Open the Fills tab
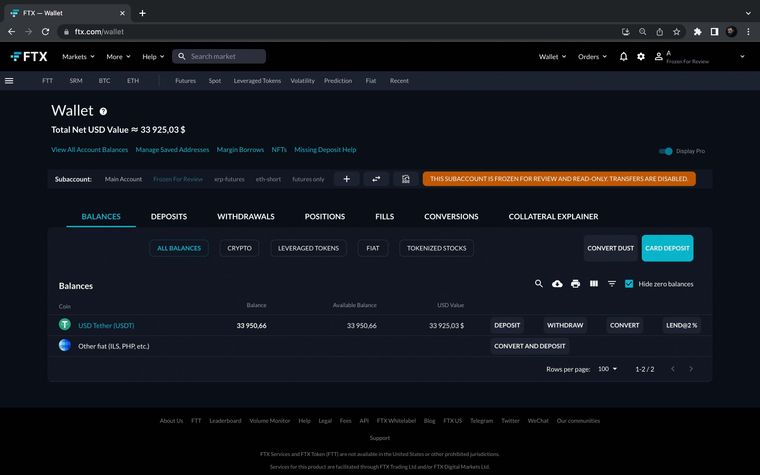Screen dimensions: 760x475 click(384, 217)
